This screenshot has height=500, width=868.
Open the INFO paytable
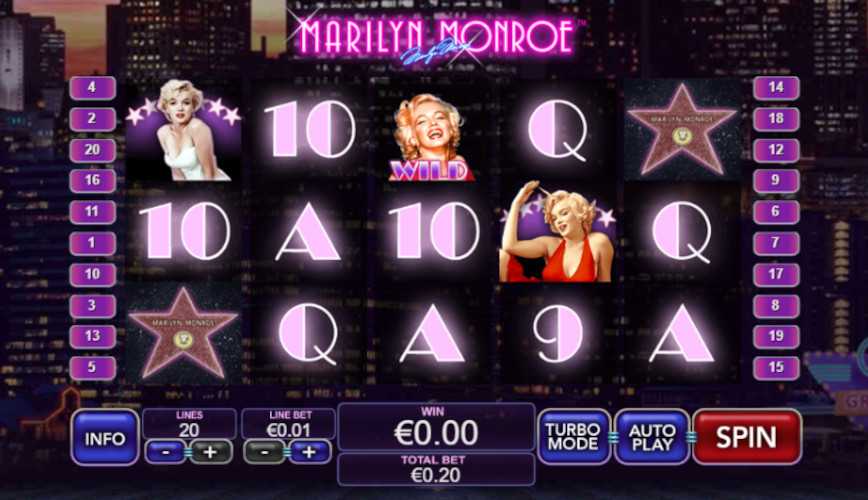[x=105, y=438]
